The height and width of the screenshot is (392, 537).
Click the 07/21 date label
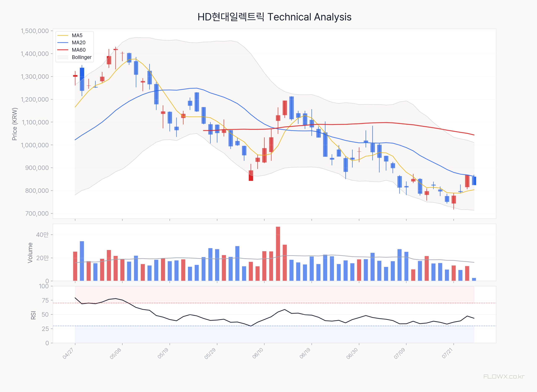pos(447,354)
